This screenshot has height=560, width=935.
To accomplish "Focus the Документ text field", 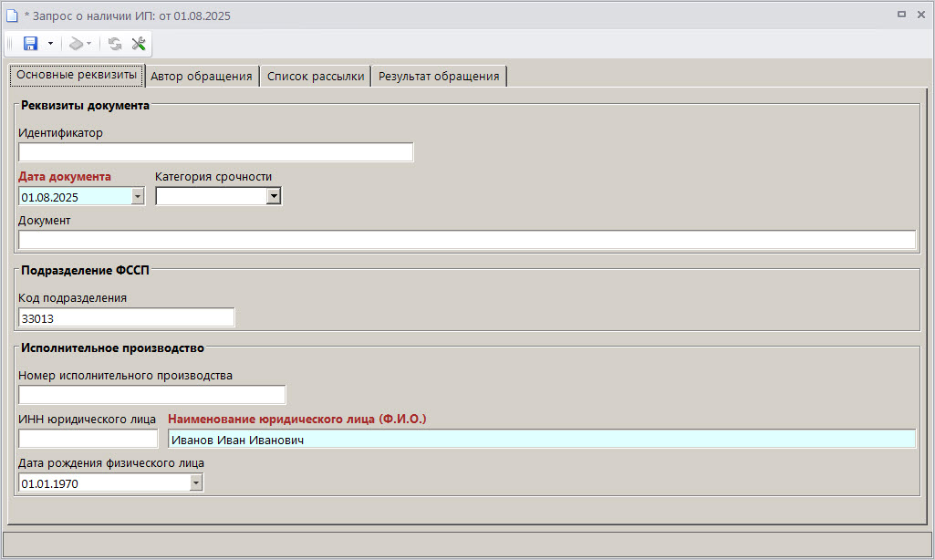I will click(x=466, y=240).
